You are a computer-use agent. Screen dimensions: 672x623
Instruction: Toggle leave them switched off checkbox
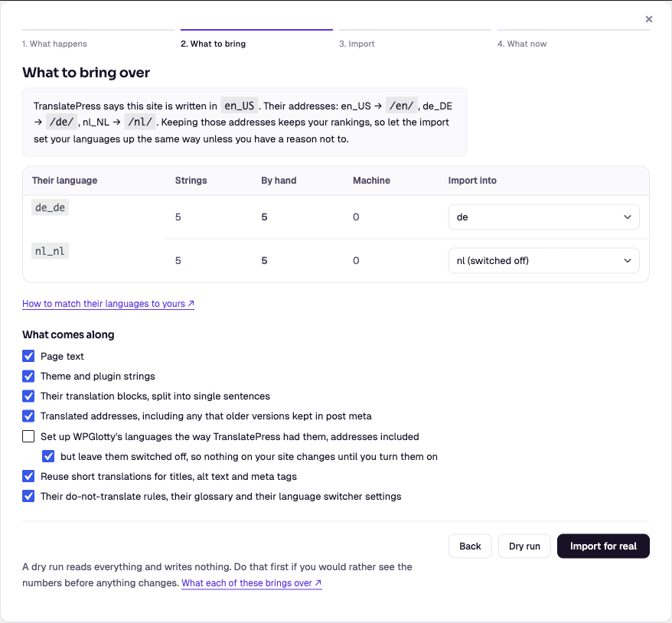(48, 456)
